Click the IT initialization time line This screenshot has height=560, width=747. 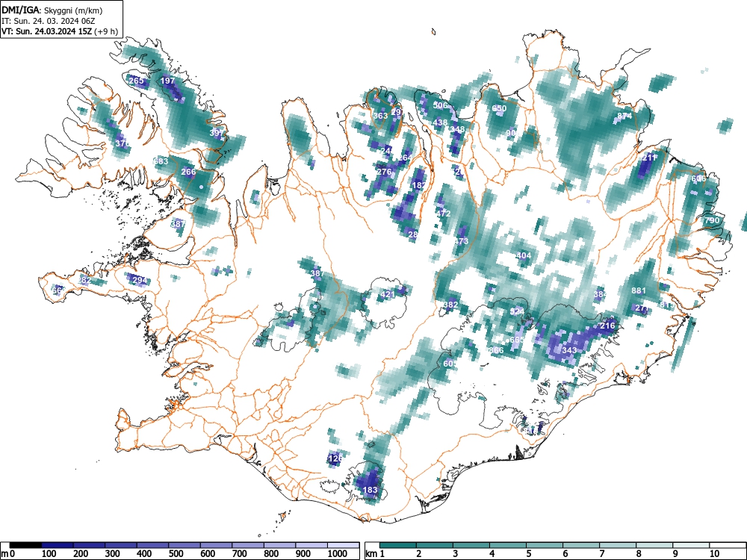click(47, 20)
